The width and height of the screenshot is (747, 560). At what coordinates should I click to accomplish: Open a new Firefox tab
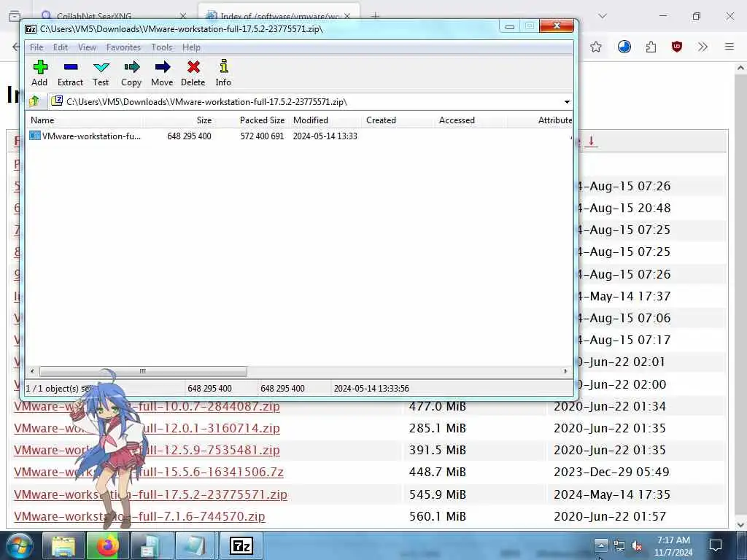click(x=376, y=16)
